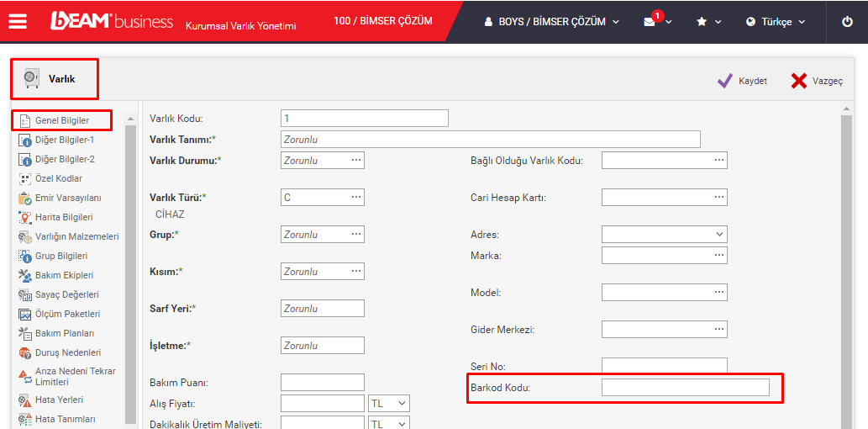Screen dimensions: 868x429
Task: Click the Duruş Nedenleri stop icon
Action: click(25, 352)
